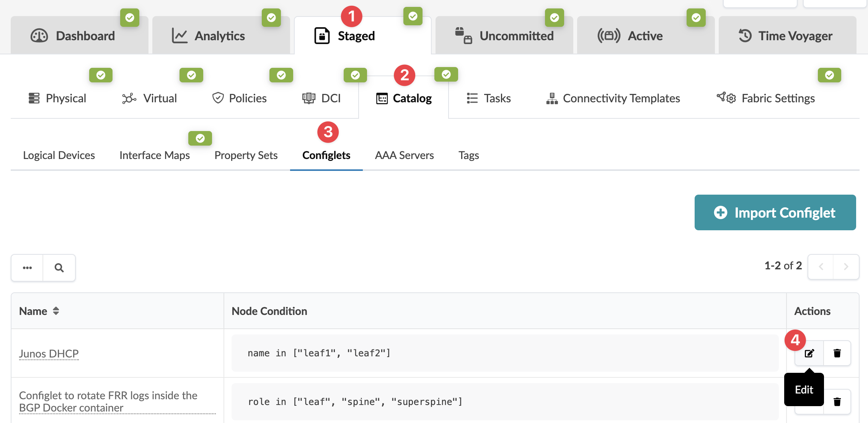The image size is (868, 423).
Task: Open the Connectivity Templates section
Action: click(x=613, y=98)
